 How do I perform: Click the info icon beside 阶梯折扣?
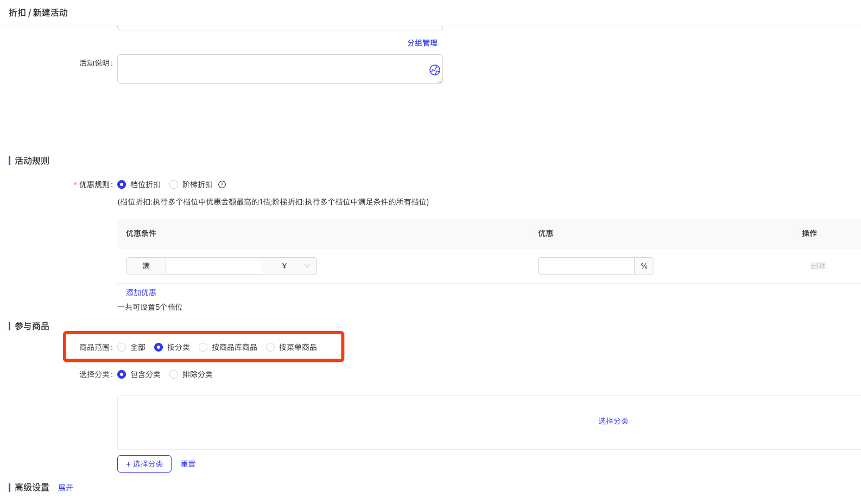(222, 184)
